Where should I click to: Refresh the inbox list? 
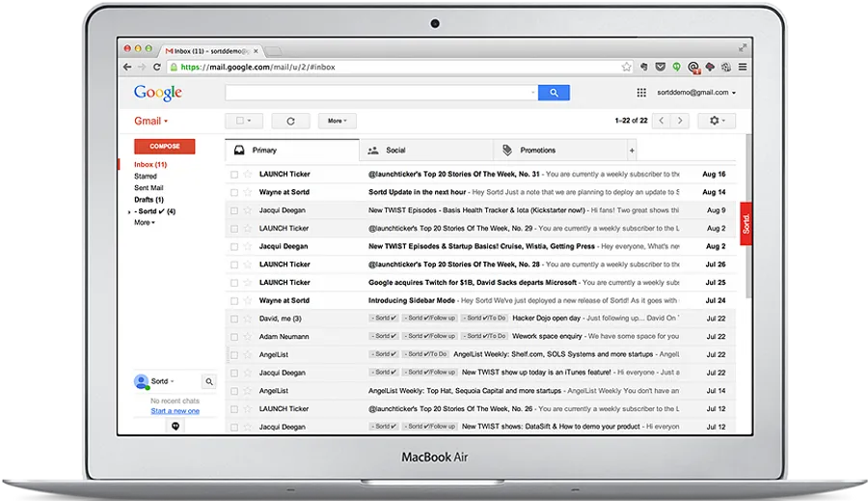290,121
